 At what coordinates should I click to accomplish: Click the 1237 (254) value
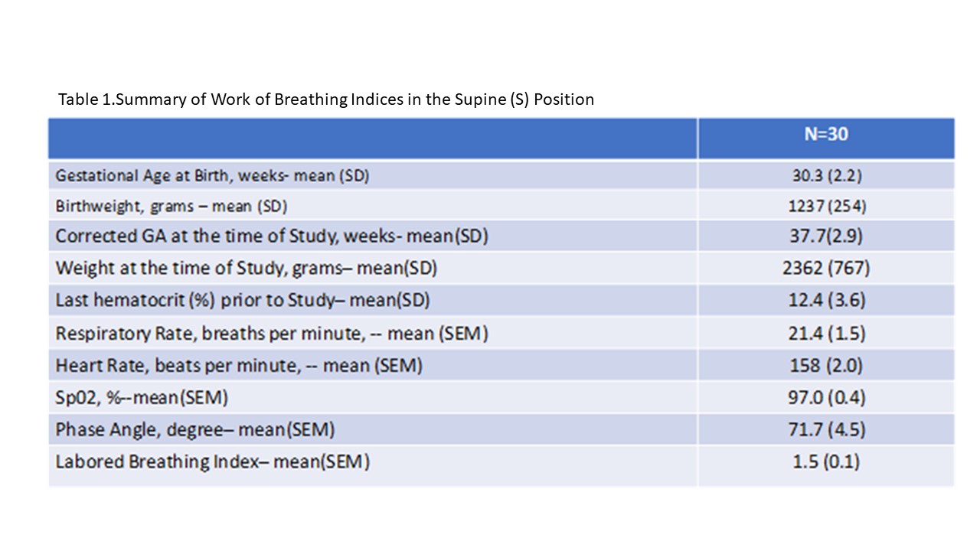(826, 206)
